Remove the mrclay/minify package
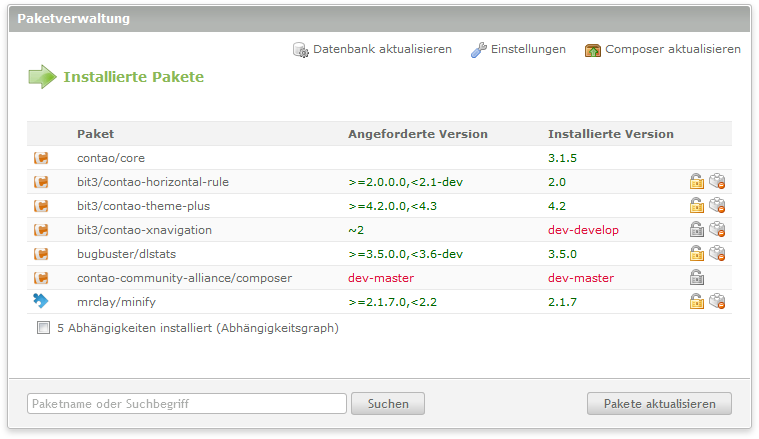 [717, 301]
